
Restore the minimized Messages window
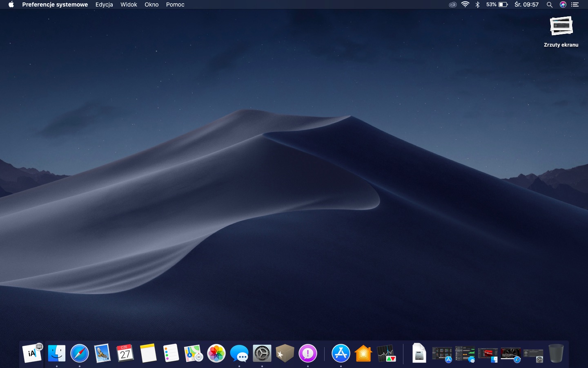(x=465, y=355)
